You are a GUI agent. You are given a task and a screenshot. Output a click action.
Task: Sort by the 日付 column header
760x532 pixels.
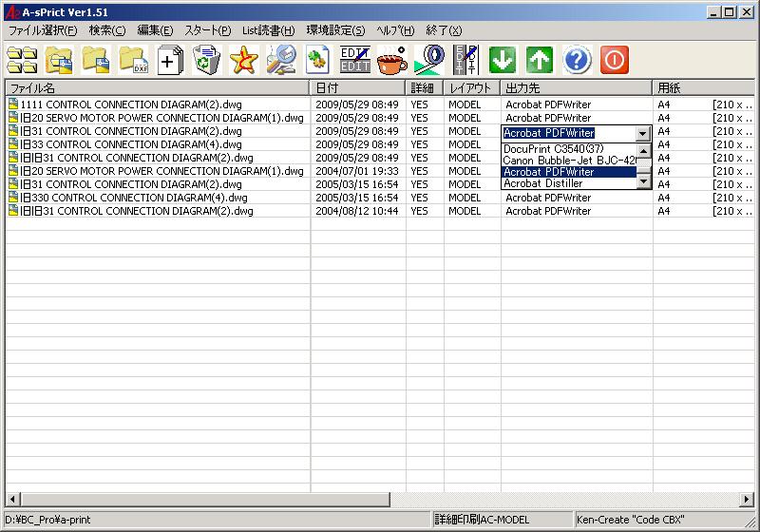(x=357, y=87)
